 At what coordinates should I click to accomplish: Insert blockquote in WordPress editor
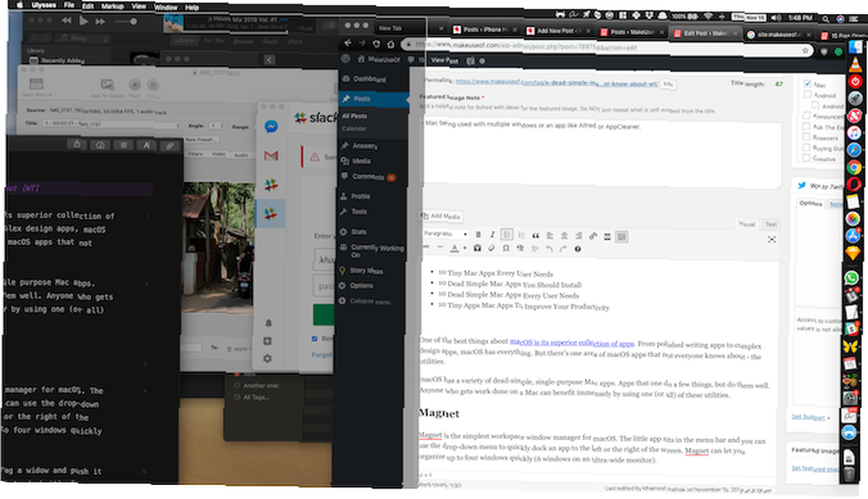536,236
